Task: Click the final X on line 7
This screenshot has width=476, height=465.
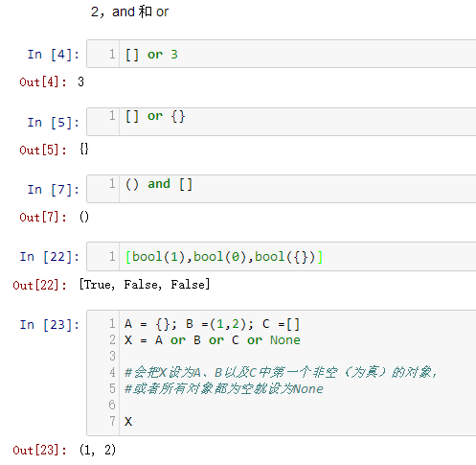Action: coord(128,422)
